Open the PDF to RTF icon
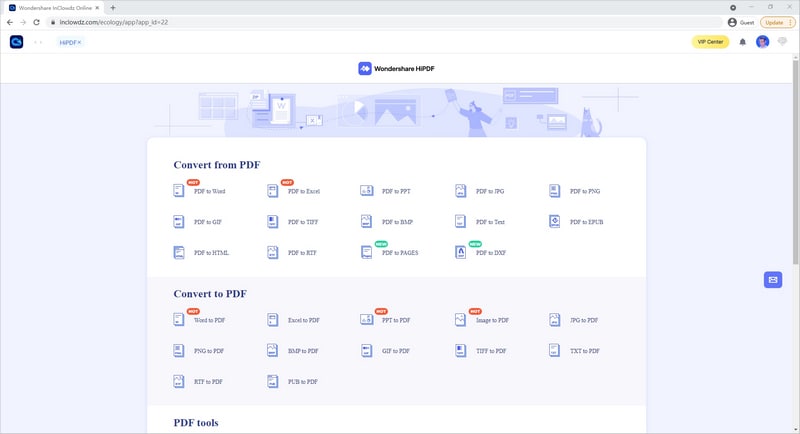 point(272,252)
